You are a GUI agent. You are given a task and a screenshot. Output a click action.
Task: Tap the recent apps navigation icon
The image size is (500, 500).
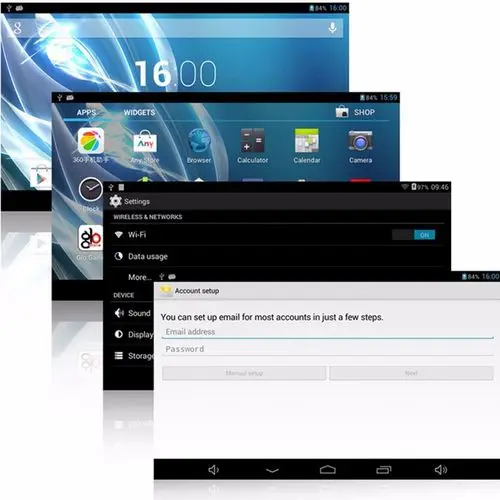[x=384, y=470]
